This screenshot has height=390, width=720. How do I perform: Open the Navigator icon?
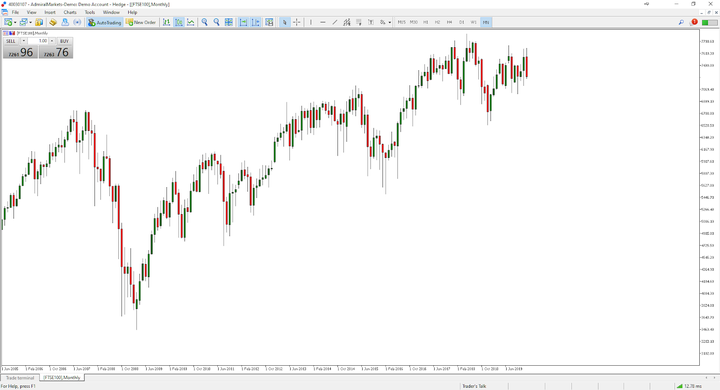click(65, 22)
